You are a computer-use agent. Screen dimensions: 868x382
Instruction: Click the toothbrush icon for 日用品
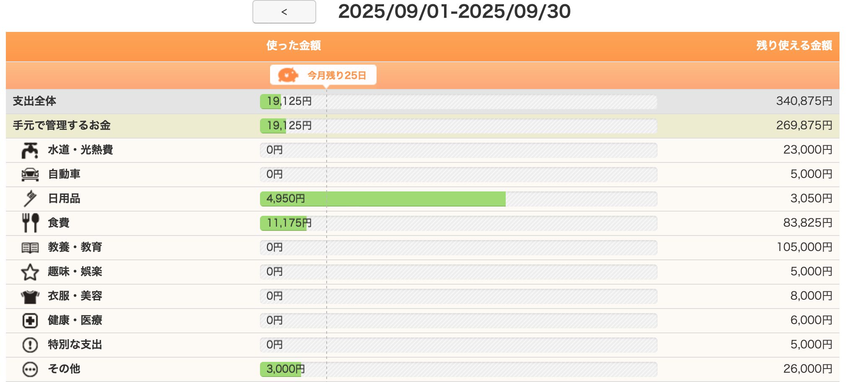pos(30,198)
